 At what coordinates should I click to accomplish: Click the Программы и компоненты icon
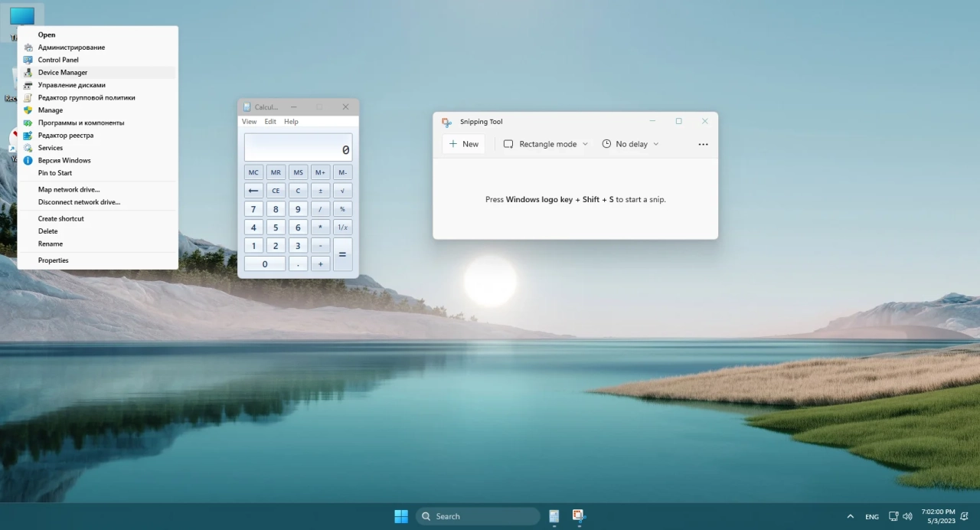pos(28,123)
